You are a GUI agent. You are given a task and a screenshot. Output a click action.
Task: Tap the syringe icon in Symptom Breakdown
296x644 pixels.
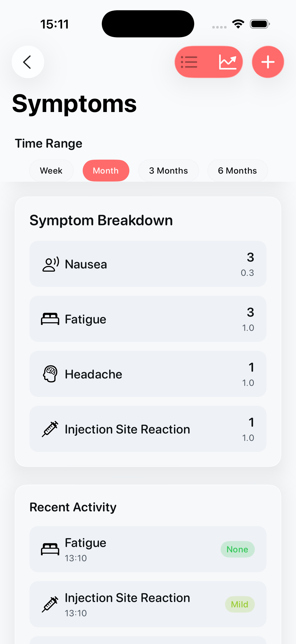(50, 429)
